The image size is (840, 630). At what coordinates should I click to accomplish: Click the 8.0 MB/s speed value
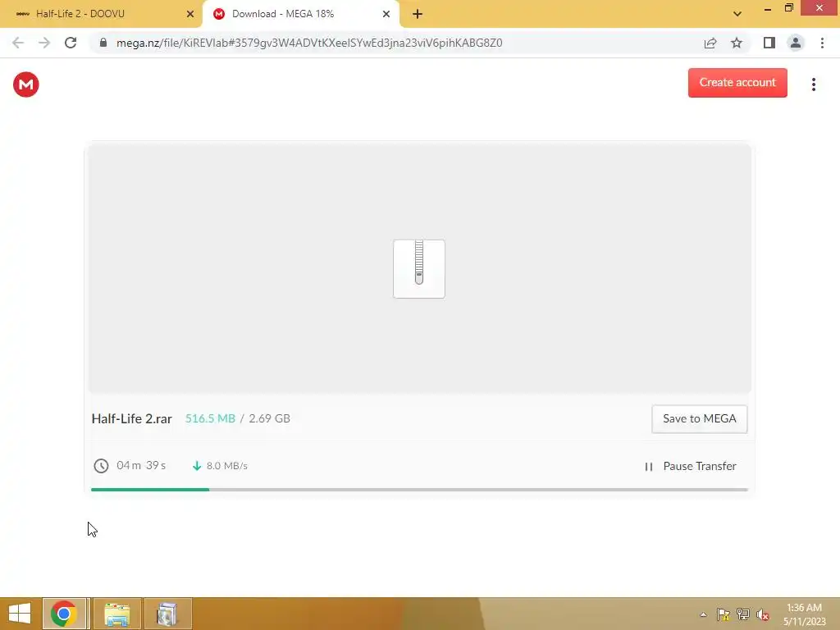227,466
